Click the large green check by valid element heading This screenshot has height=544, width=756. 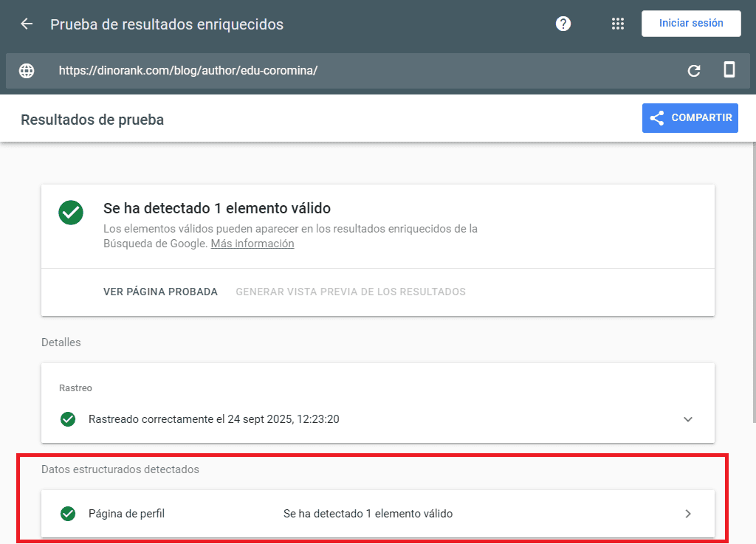[71, 213]
